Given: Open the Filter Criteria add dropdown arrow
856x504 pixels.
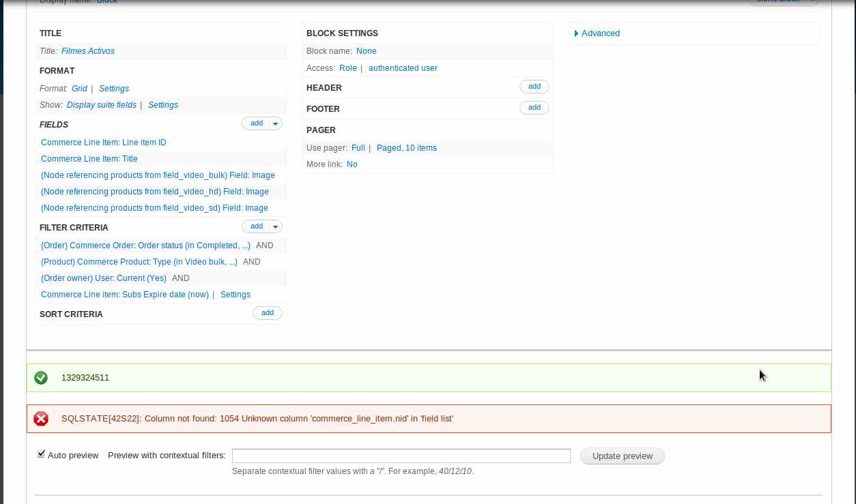Looking at the screenshot, I should coord(275,226).
